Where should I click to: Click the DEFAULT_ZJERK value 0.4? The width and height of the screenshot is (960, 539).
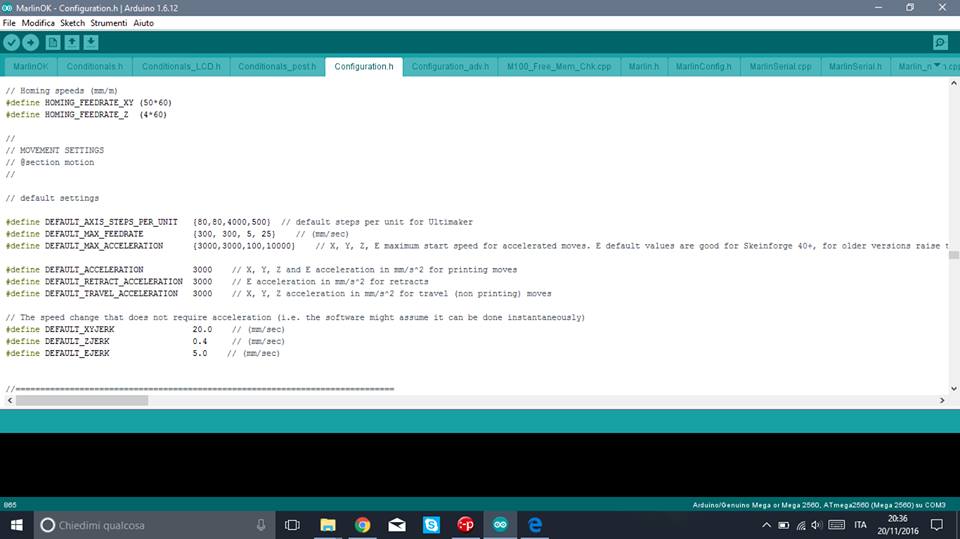pyautogui.click(x=200, y=341)
